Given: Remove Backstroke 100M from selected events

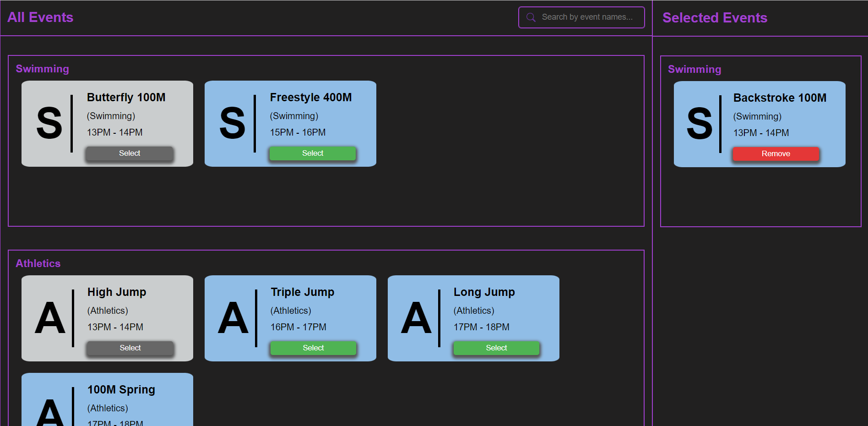Looking at the screenshot, I should pos(776,153).
